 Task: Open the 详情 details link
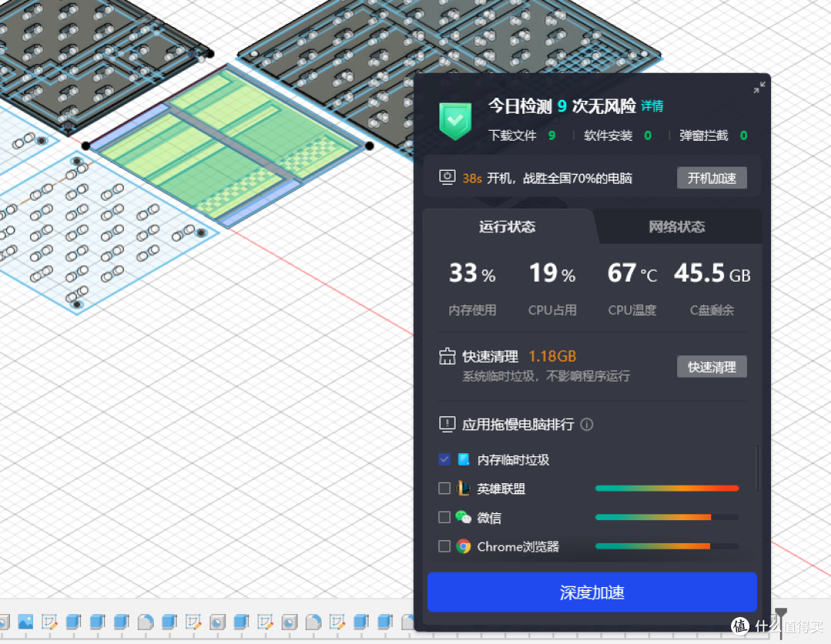pyautogui.click(x=652, y=106)
